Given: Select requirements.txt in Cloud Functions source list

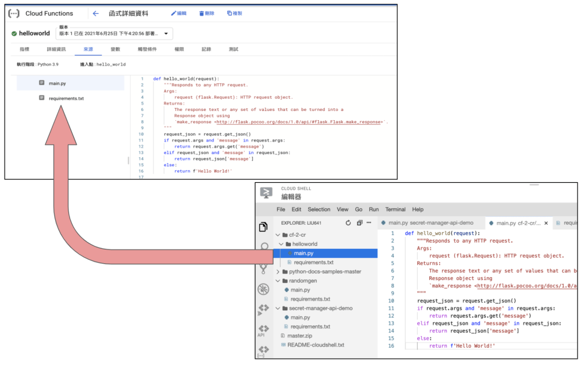Looking at the screenshot, I should coord(66,98).
